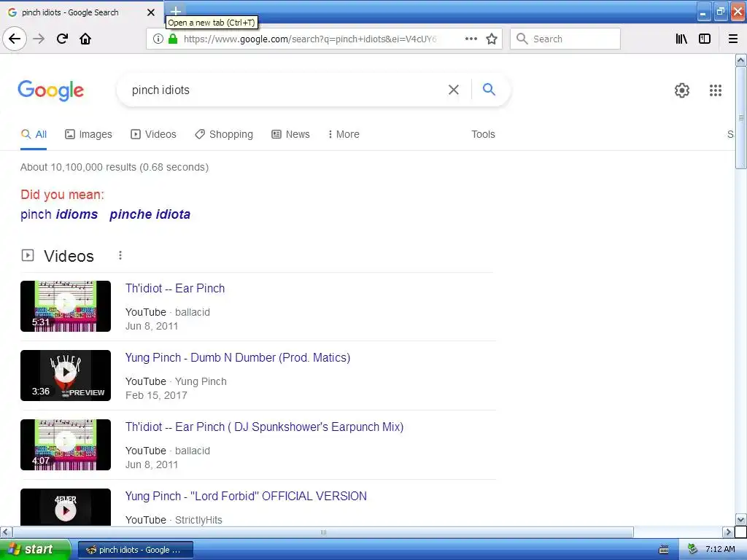Open the DJ Spunkshower's Earpunch Mix link
Viewport: 747px width, 560px height.
[264, 427]
